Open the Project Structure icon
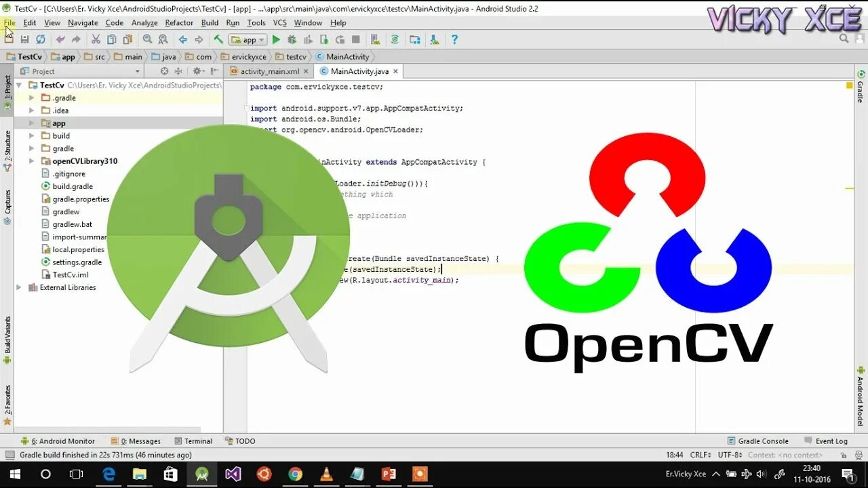The image size is (868, 488). pos(415,40)
